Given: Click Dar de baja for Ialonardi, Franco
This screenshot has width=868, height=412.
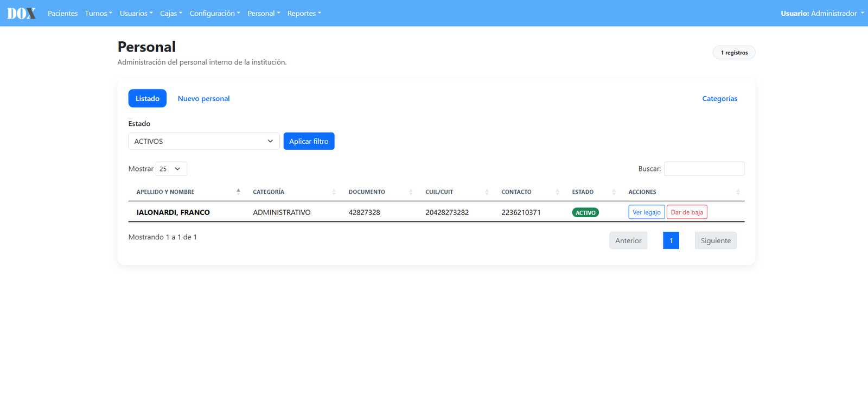Looking at the screenshot, I should click(687, 212).
